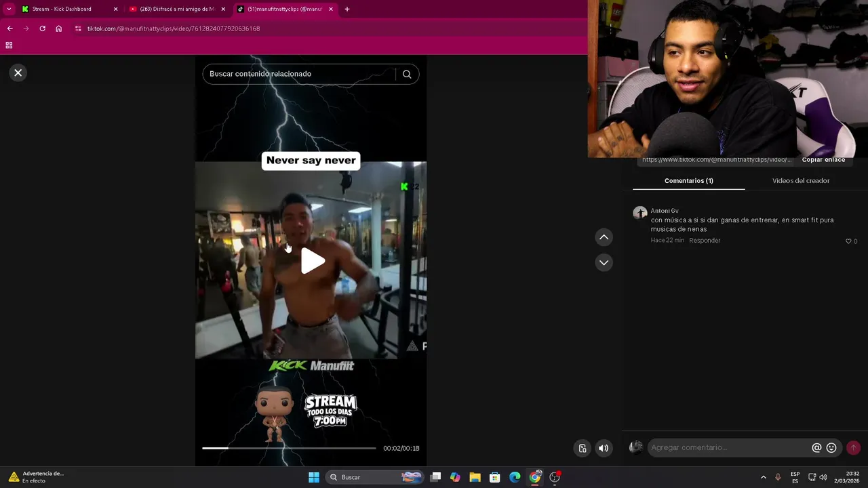Open the ESP ES language switcher

(795, 477)
